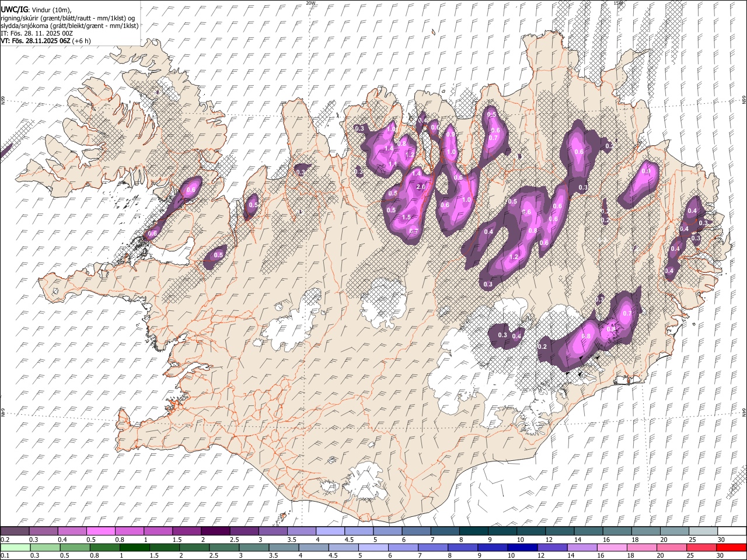Pick dark purple upper swatch between 2 and 2.5
747x560 pixels.
click(215, 531)
